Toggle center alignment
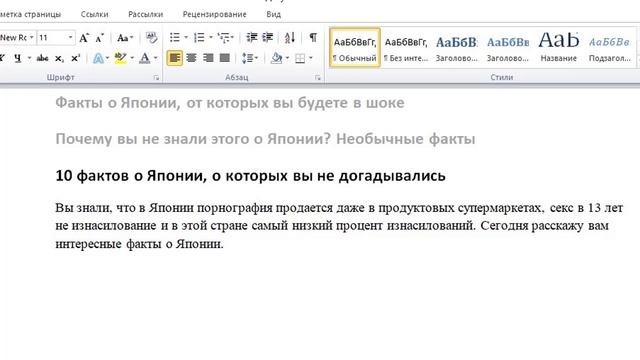This screenshot has width=640, height=360. tap(191, 58)
